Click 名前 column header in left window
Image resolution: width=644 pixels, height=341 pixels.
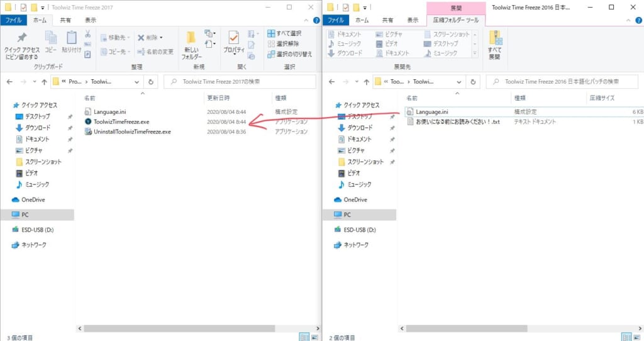[89, 98]
